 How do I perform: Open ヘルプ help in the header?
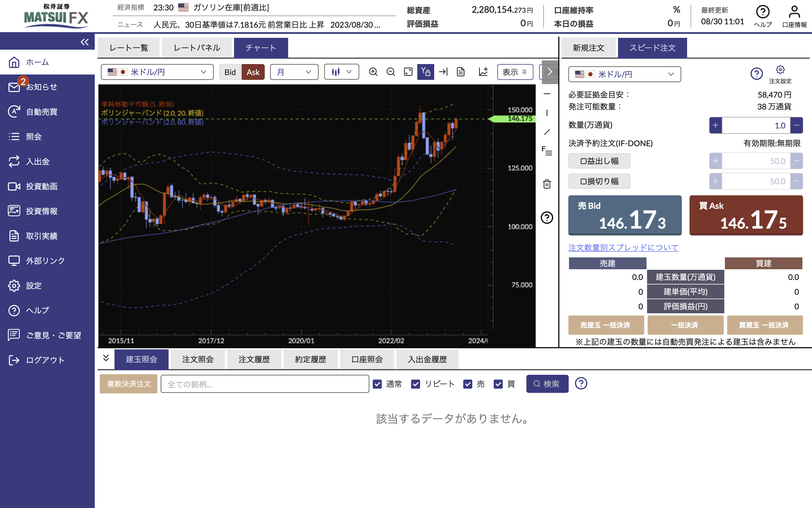763,16
